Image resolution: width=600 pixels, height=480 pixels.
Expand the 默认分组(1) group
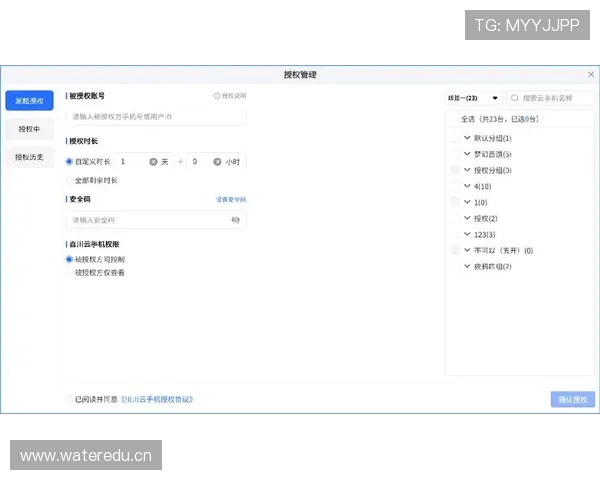coord(467,138)
